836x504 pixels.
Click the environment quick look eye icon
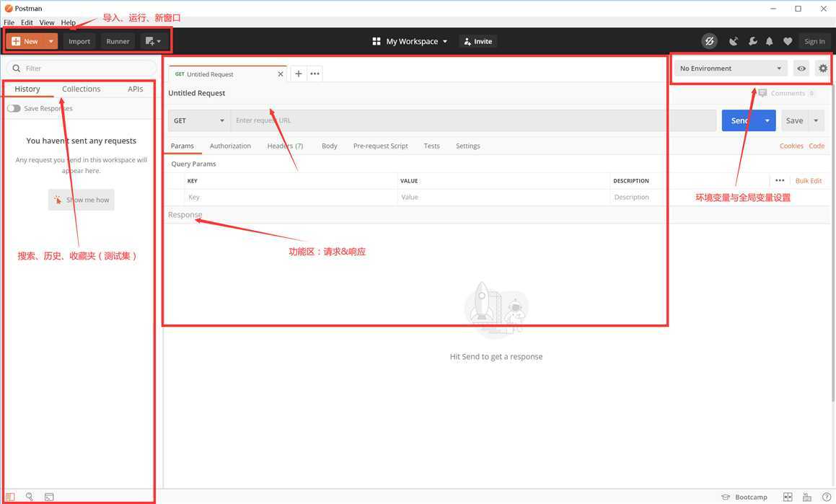[801, 68]
